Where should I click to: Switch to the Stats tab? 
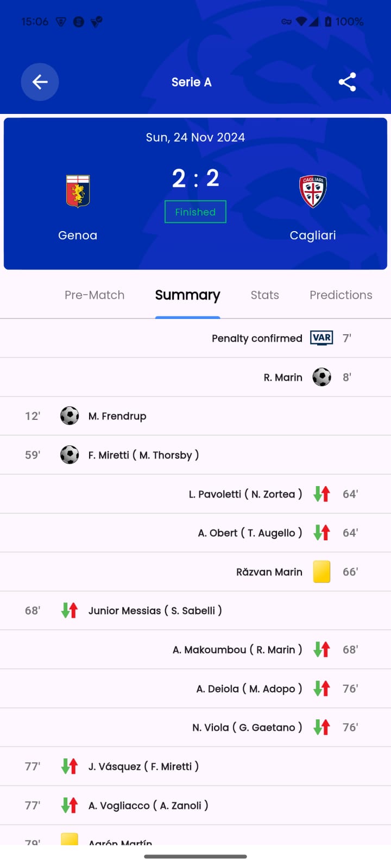264,295
